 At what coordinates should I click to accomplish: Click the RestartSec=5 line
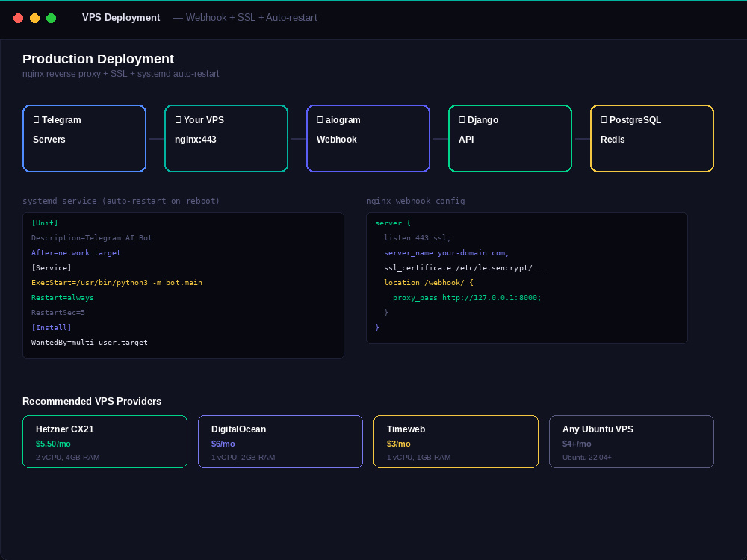[58, 312]
